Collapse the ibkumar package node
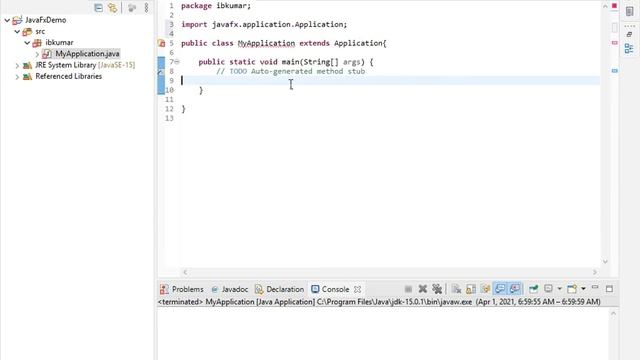 pyautogui.click(x=27, y=42)
